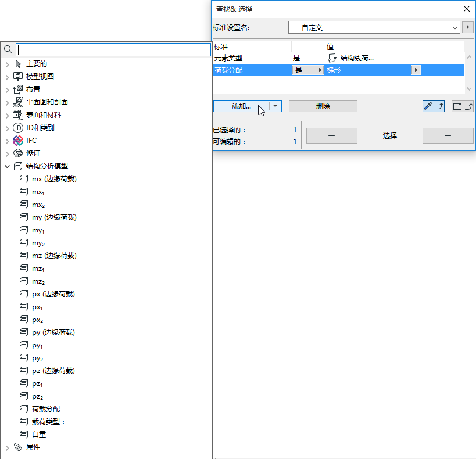Open the 梯形 value arrow button

click(x=416, y=70)
